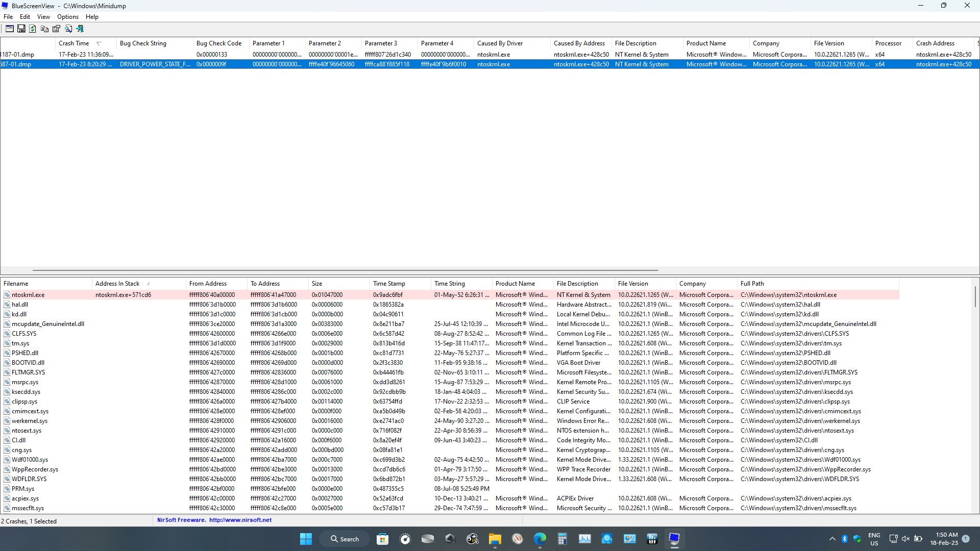Click Copy Selected Items icon

pyautogui.click(x=44, y=29)
